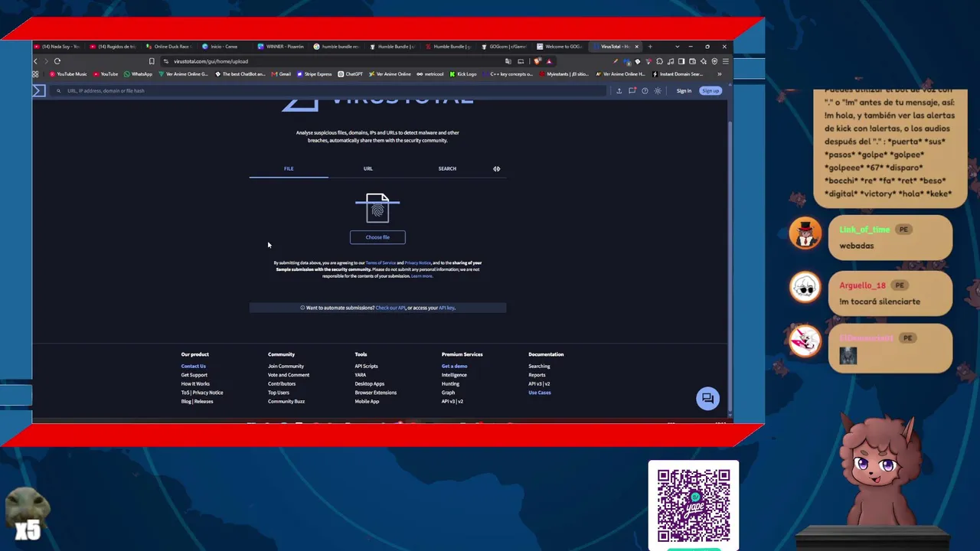
Task: Open VirusTotal notifications flag icon
Action: [632, 91]
